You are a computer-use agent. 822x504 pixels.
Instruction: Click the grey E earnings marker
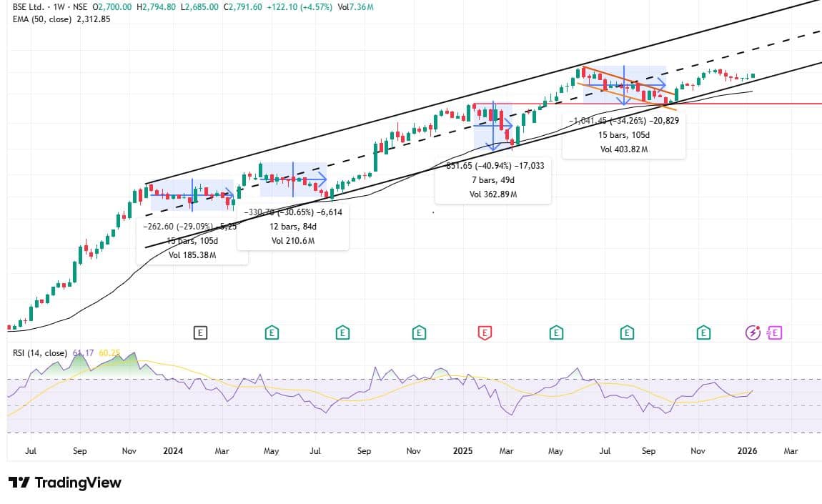coord(200,332)
